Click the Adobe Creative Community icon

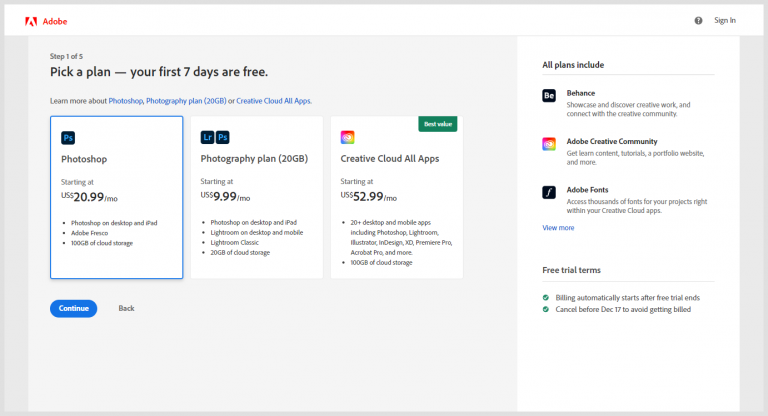(549, 144)
